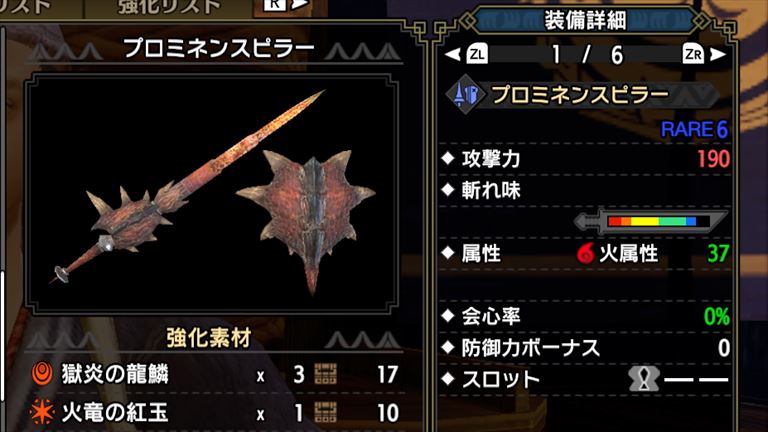Switch to the 強化リスト tab

(169, 7)
